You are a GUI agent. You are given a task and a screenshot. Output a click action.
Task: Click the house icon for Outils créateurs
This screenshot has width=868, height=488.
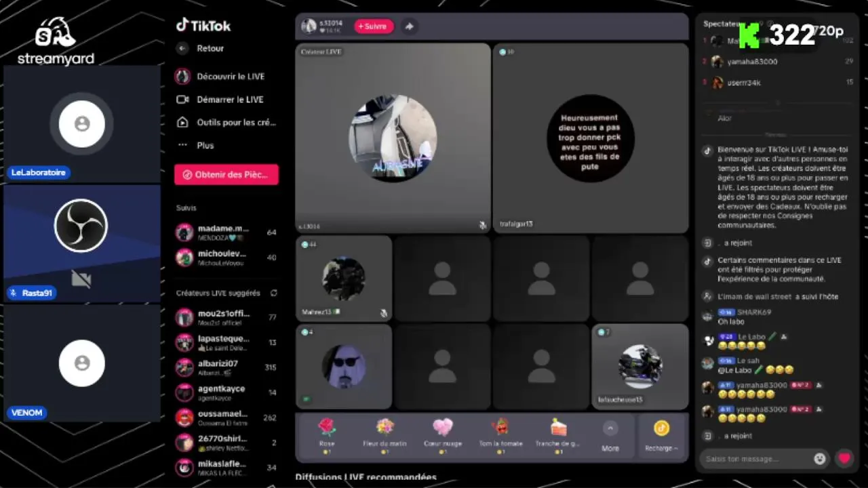tap(182, 123)
